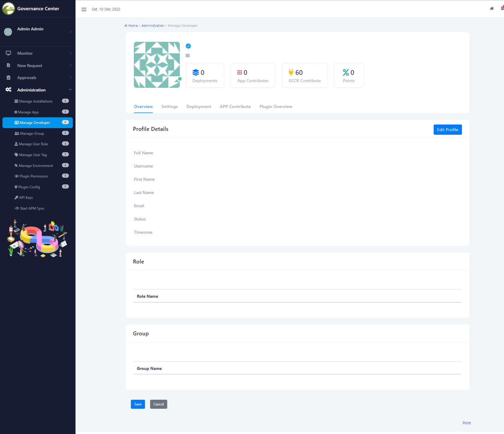Click the 'Status' field label
Viewport: 504px width, 434px height.
coord(140,219)
